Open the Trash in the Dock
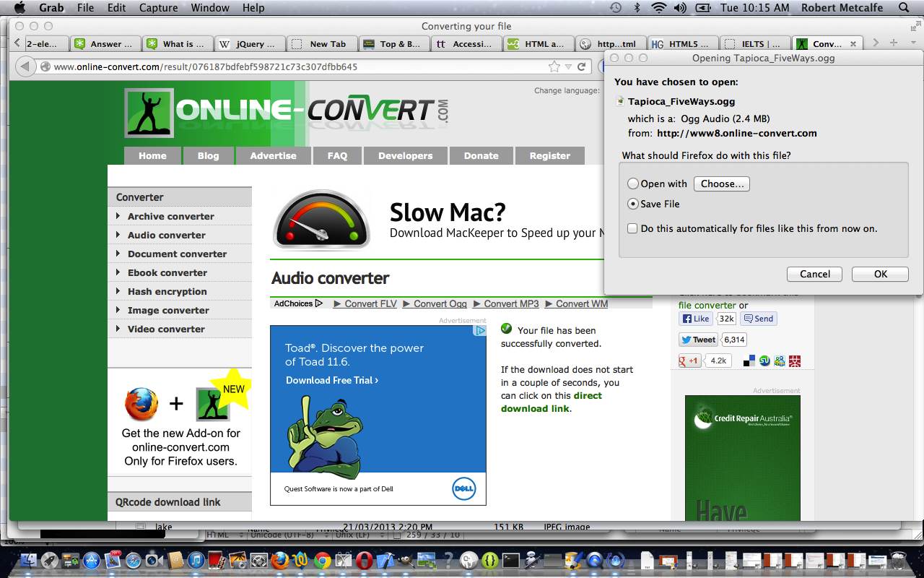Viewport: 924px width, 578px height. tap(899, 561)
